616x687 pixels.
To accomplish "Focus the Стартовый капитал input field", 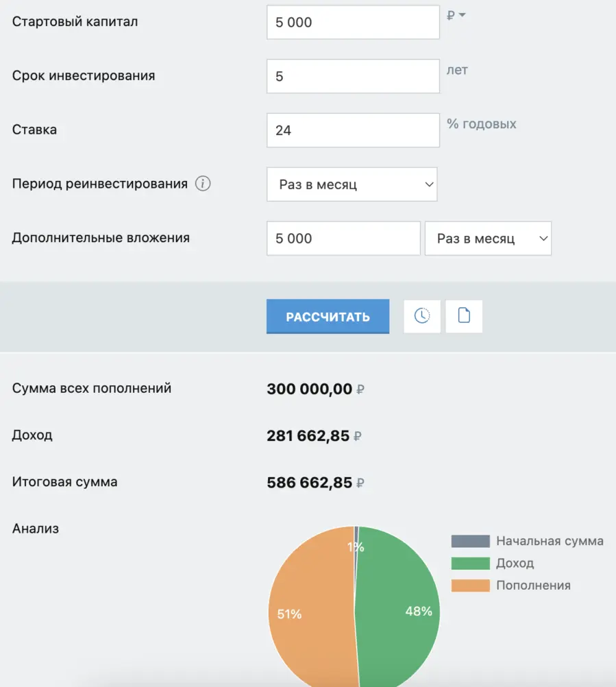I will pos(353,23).
